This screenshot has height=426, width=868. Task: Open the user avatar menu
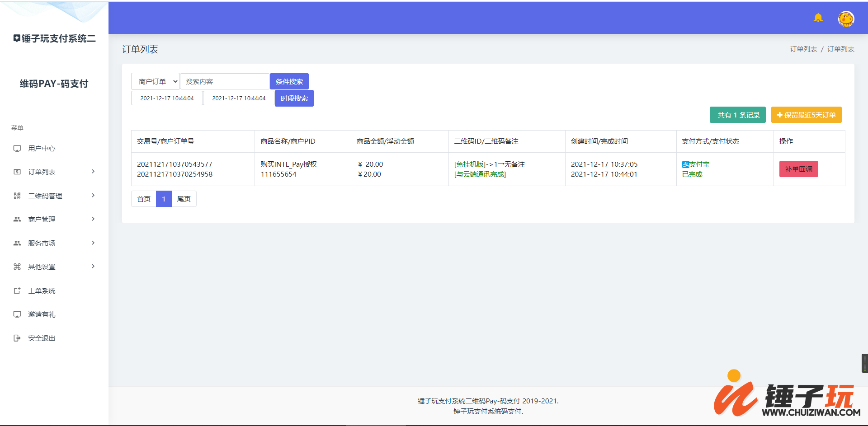[846, 19]
